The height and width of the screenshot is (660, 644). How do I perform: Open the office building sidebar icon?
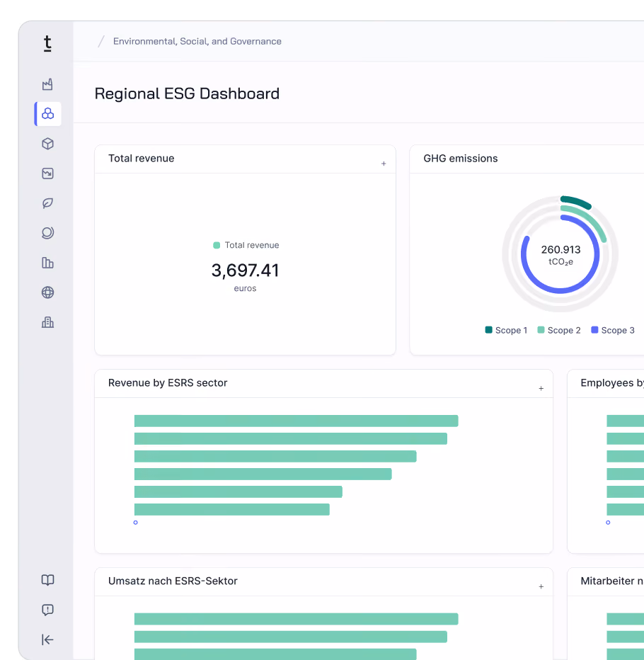[x=47, y=322]
